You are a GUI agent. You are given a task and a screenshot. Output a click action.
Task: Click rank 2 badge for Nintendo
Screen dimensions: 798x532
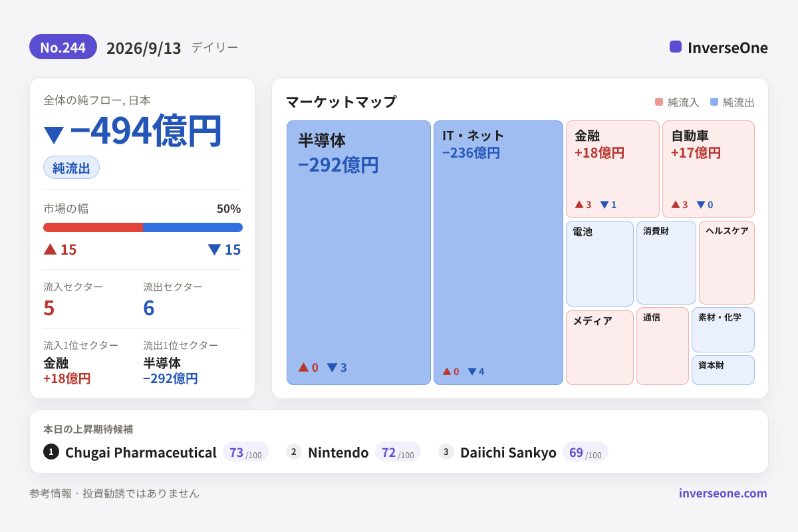[x=294, y=452]
